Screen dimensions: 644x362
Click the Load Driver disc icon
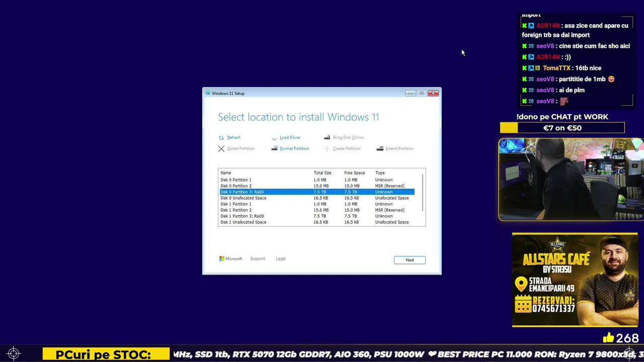pos(274,138)
